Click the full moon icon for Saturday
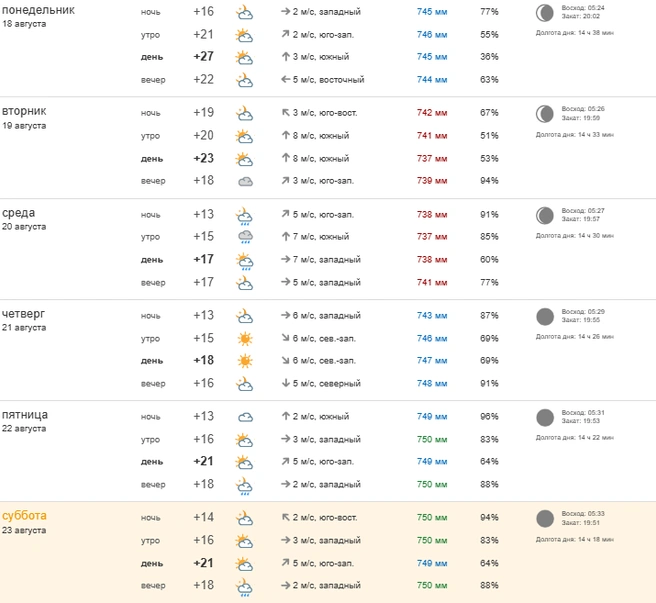 (x=545, y=518)
